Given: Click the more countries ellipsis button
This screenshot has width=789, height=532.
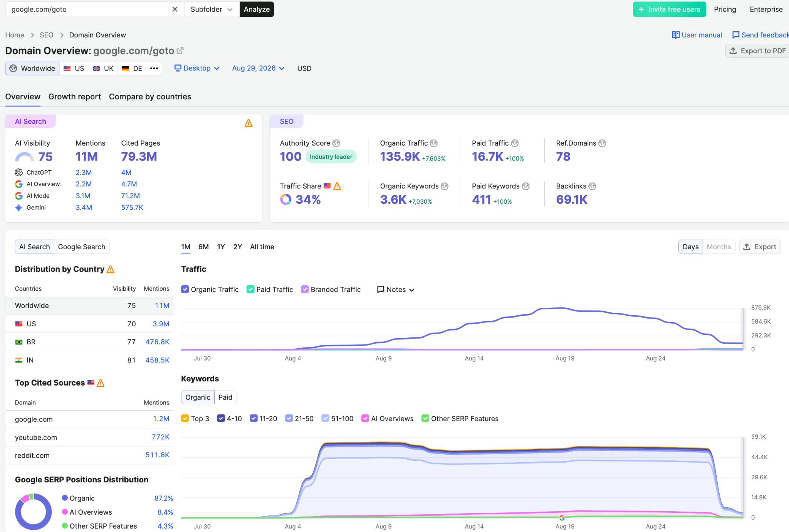Looking at the screenshot, I should coord(154,69).
